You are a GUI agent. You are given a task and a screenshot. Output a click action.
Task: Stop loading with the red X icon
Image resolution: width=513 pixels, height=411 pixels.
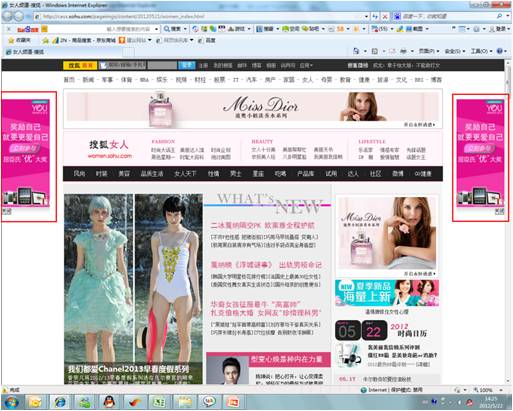(x=385, y=16)
